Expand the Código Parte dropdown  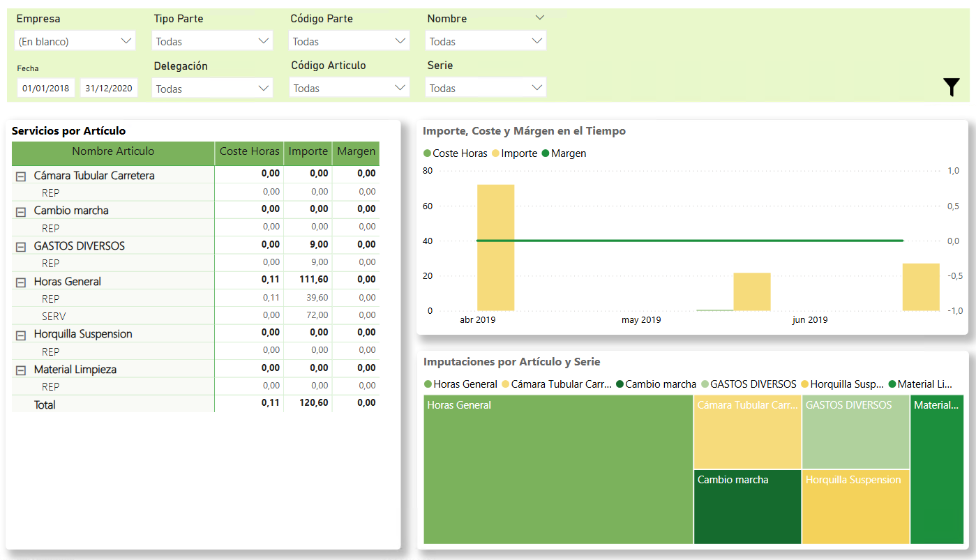[349, 41]
